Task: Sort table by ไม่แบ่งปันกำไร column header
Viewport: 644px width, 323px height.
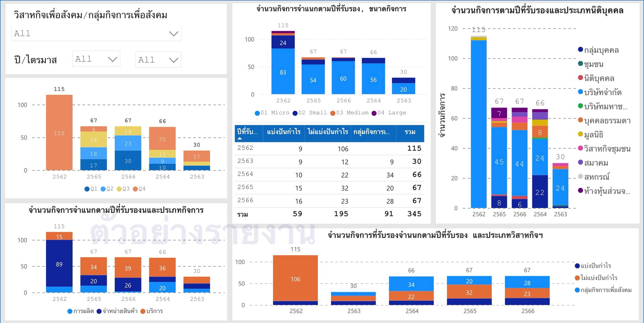Action: click(328, 132)
